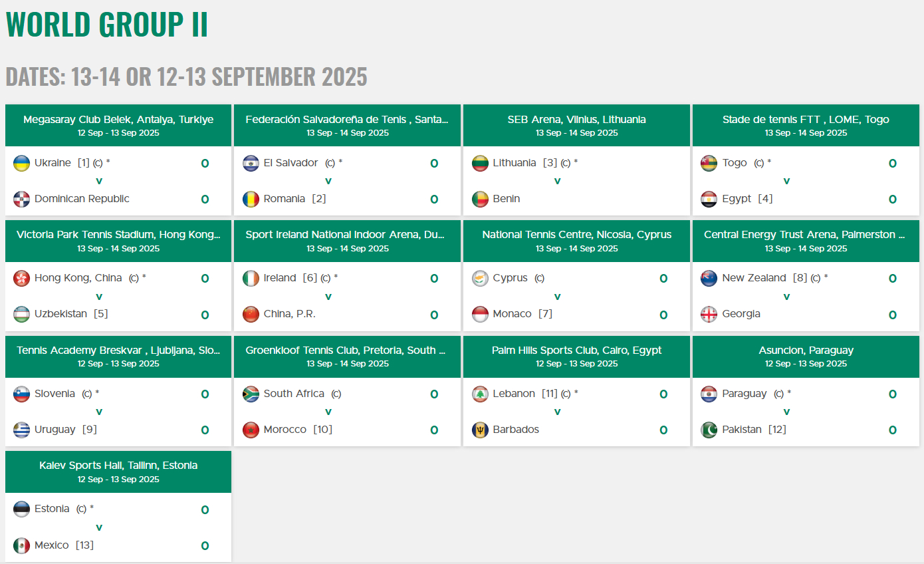Select the New Zealand team name
924x564 pixels.
(x=754, y=278)
